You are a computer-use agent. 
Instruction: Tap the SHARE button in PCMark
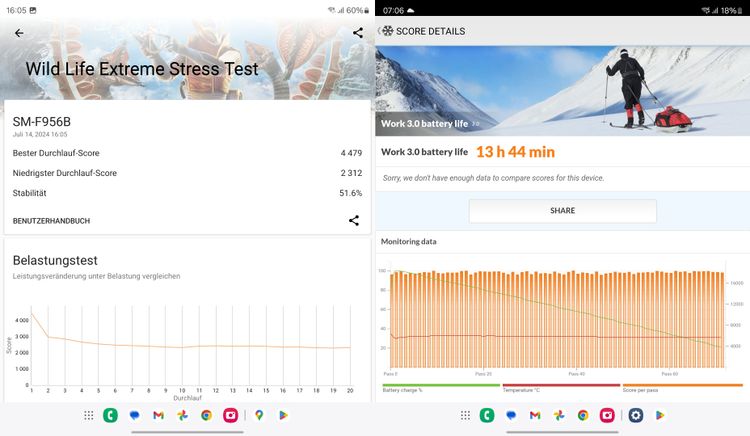click(562, 211)
